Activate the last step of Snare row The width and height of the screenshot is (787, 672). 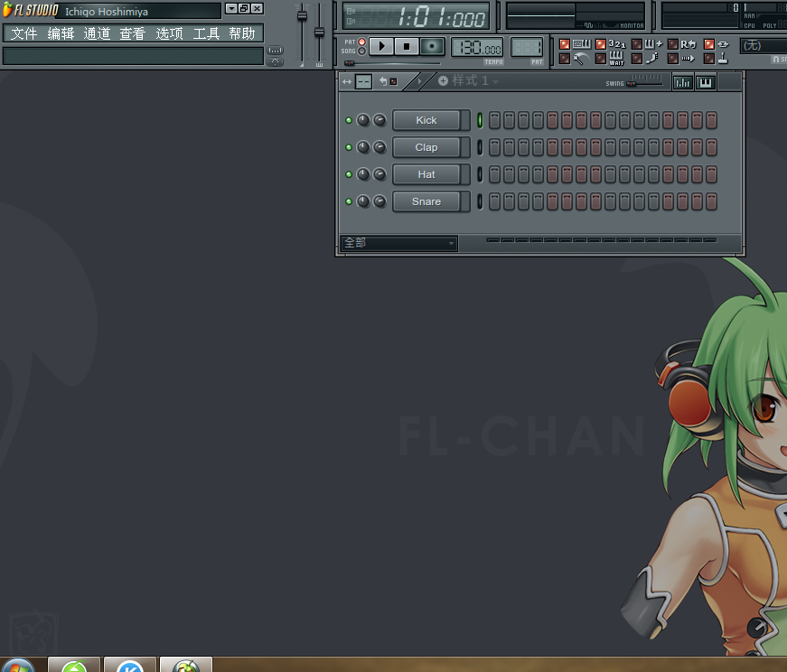[711, 201]
